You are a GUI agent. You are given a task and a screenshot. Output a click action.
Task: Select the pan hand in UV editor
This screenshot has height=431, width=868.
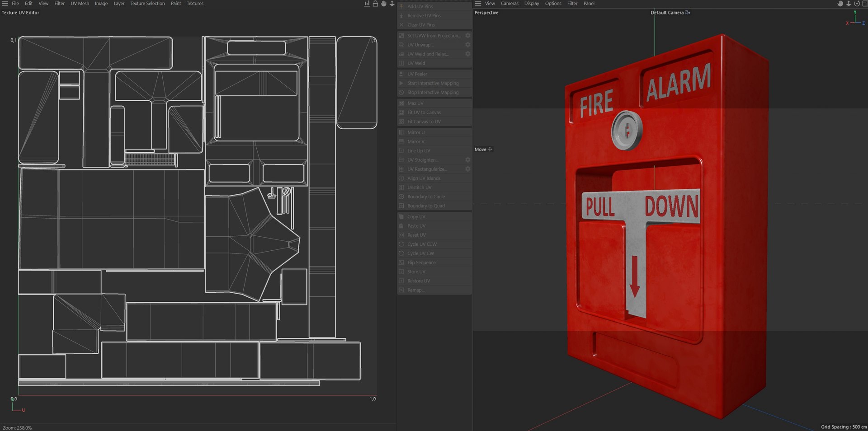pyautogui.click(x=384, y=4)
